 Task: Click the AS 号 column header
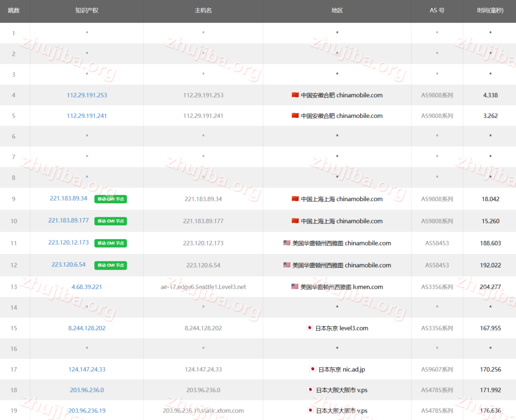[437, 11]
